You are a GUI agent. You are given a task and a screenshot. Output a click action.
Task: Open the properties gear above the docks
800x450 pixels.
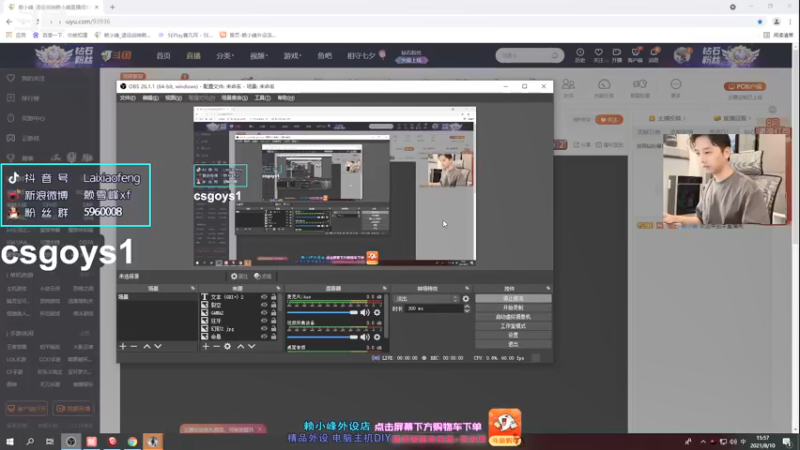pyautogui.click(x=239, y=277)
